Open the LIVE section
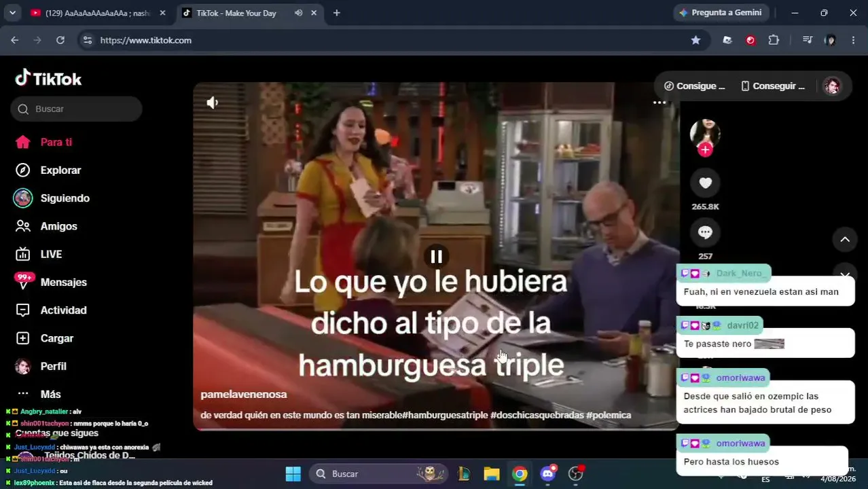Viewport: 868px width, 489px height. (39, 254)
